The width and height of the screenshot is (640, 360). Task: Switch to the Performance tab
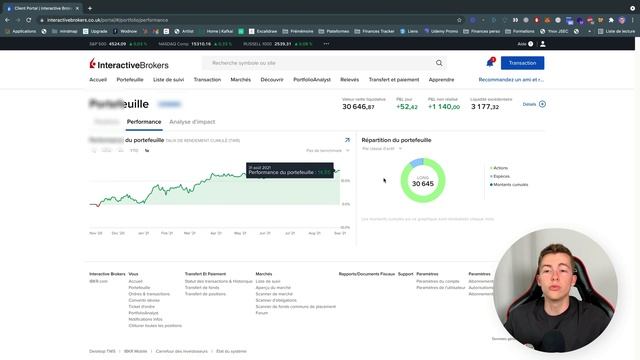(x=144, y=122)
